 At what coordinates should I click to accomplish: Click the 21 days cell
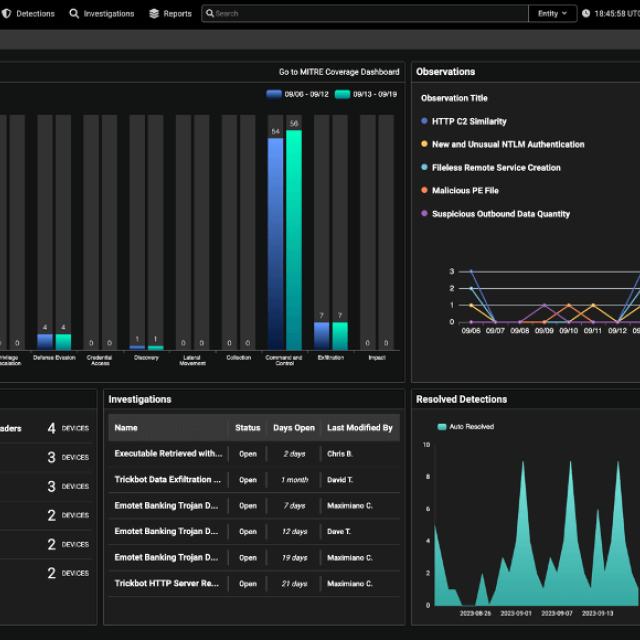[294, 584]
